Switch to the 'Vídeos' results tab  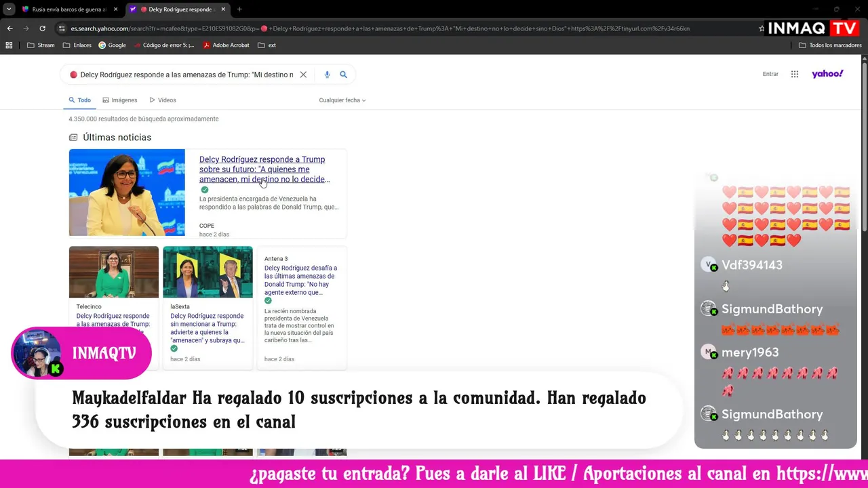(x=163, y=100)
